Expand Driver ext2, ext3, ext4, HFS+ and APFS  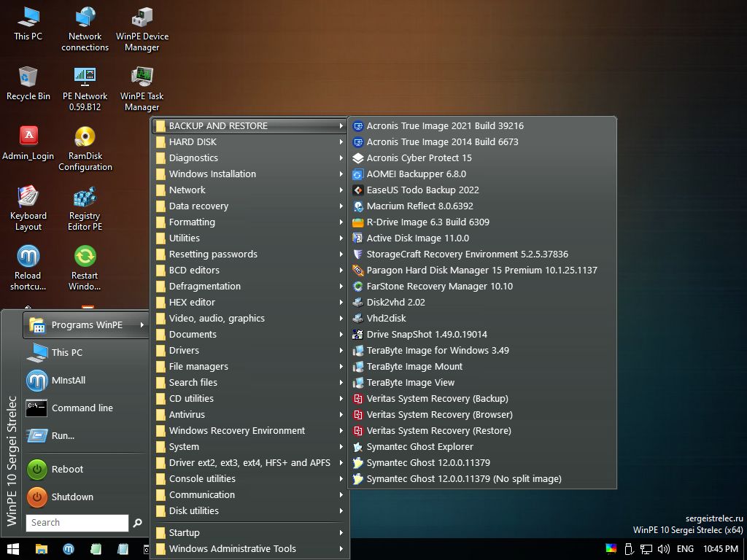pyautogui.click(x=249, y=463)
